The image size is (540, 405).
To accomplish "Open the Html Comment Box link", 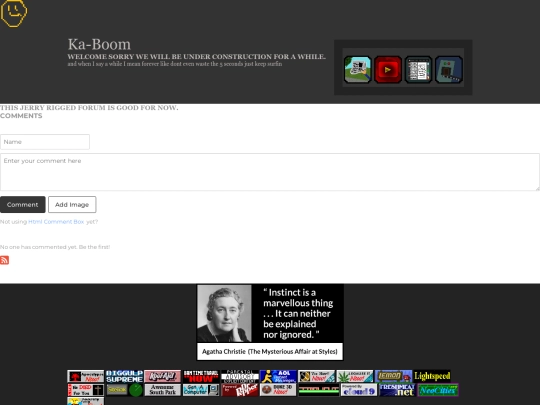I will (x=56, y=222).
